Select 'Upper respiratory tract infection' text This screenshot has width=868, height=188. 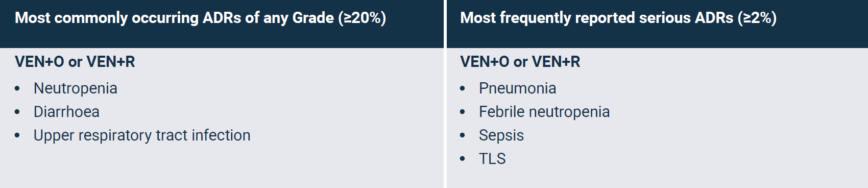click(142, 135)
